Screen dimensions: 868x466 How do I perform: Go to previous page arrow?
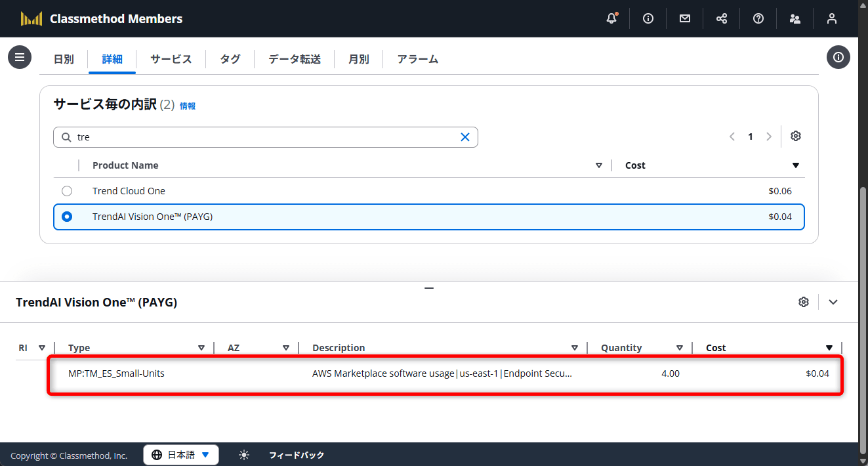(732, 137)
